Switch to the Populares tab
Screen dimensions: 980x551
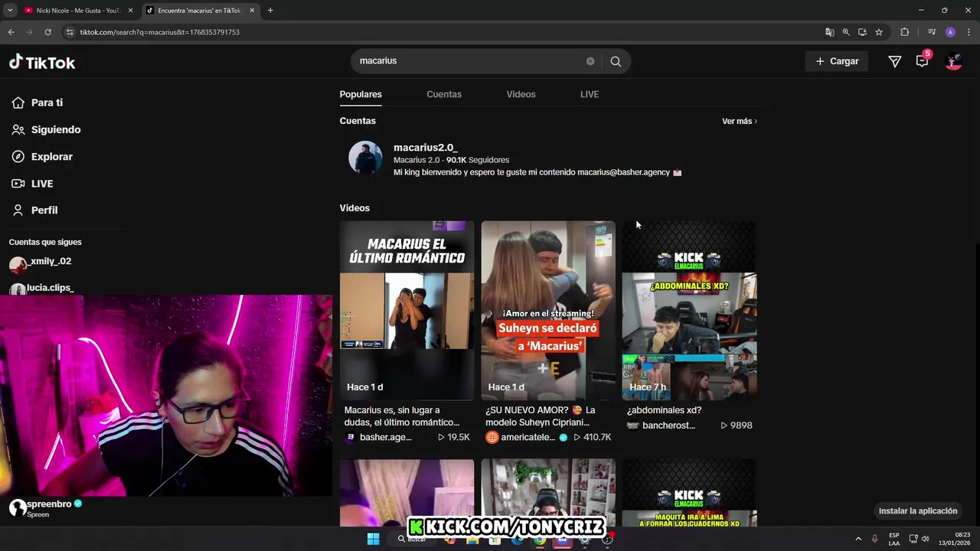(361, 94)
